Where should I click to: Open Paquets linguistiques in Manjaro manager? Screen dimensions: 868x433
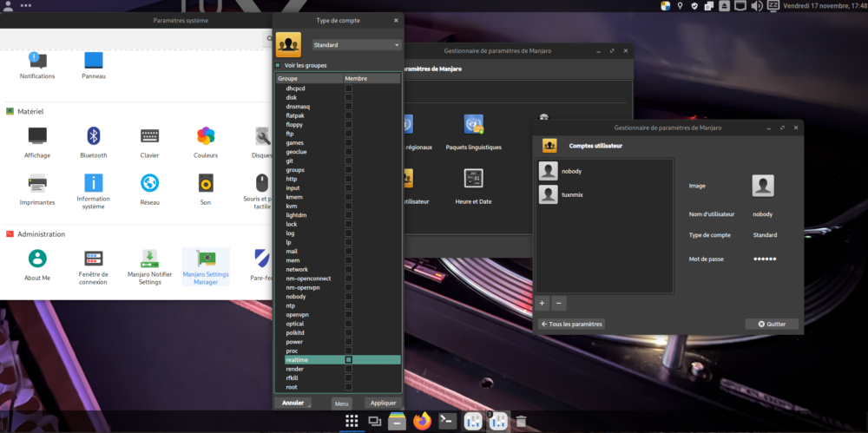tap(473, 125)
